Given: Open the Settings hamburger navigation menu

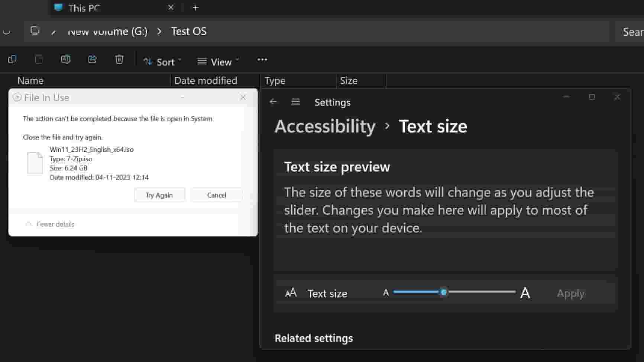Looking at the screenshot, I should (x=296, y=102).
